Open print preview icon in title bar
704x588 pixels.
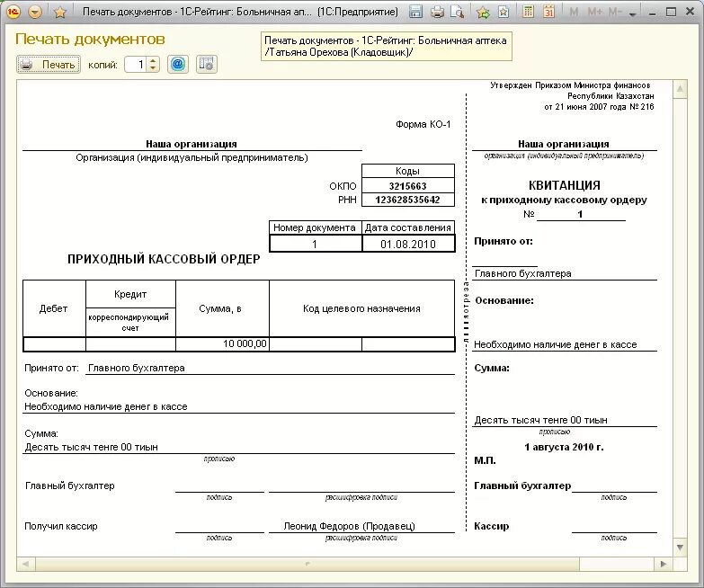coord(457,12)
